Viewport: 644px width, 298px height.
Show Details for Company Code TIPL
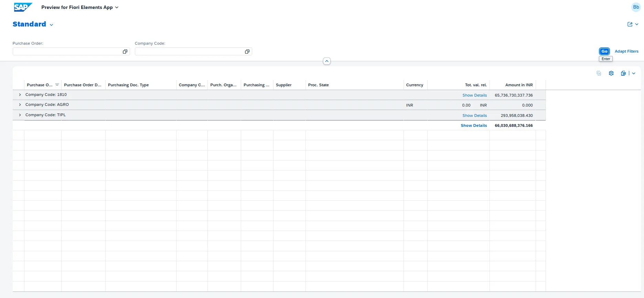coord(474,115)
